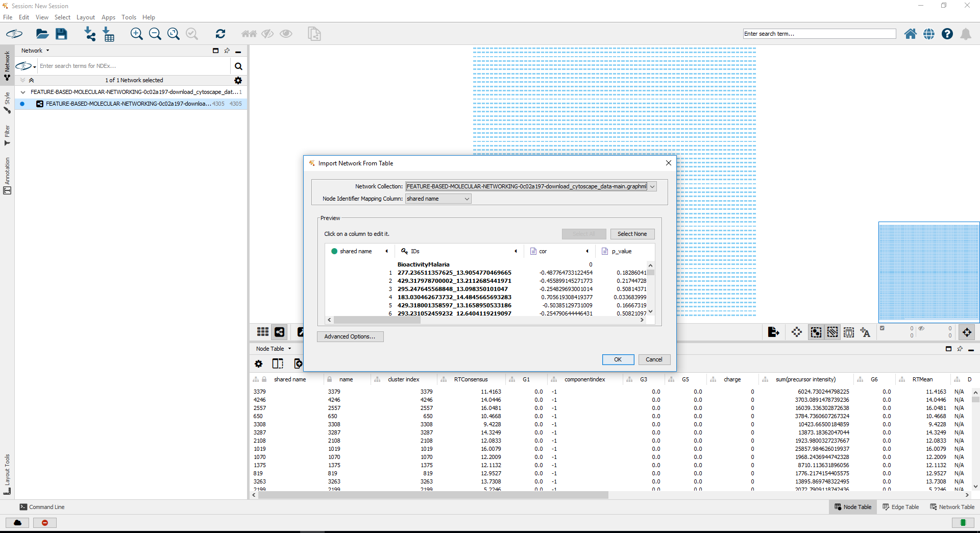Select the radio button next to the FEATURE-BASED network

point(22,104)
